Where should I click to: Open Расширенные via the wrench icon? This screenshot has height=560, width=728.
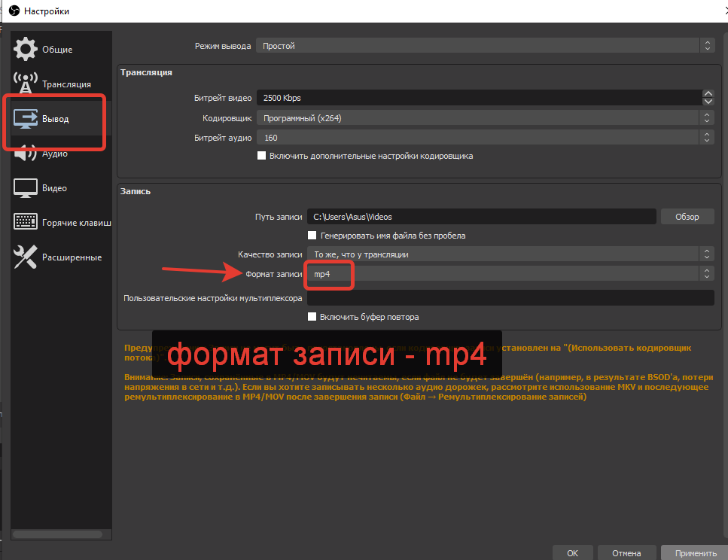point(26,257)
